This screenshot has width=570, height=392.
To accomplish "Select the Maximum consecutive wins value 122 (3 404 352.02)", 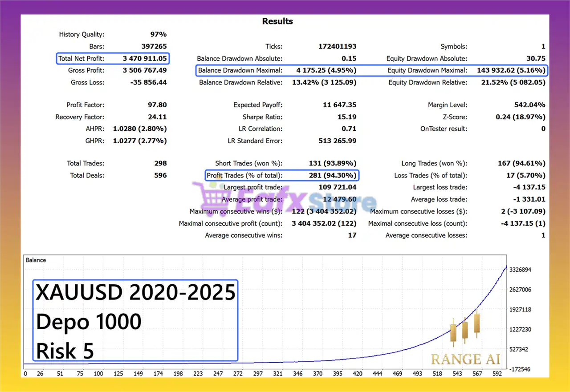I will click(x=324, y=211).
